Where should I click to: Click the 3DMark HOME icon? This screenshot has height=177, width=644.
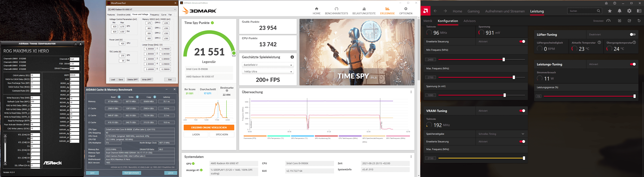316,9
